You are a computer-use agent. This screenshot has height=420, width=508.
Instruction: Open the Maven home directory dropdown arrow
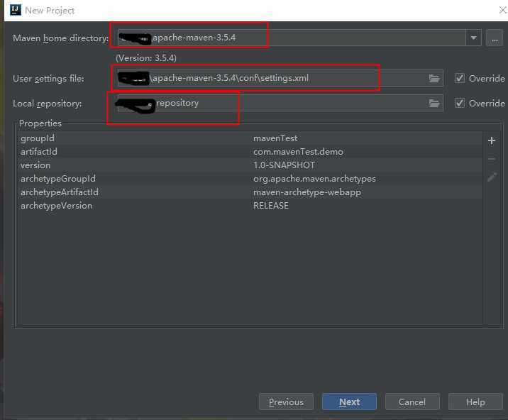pyautogui.click(x=473, y=38)
